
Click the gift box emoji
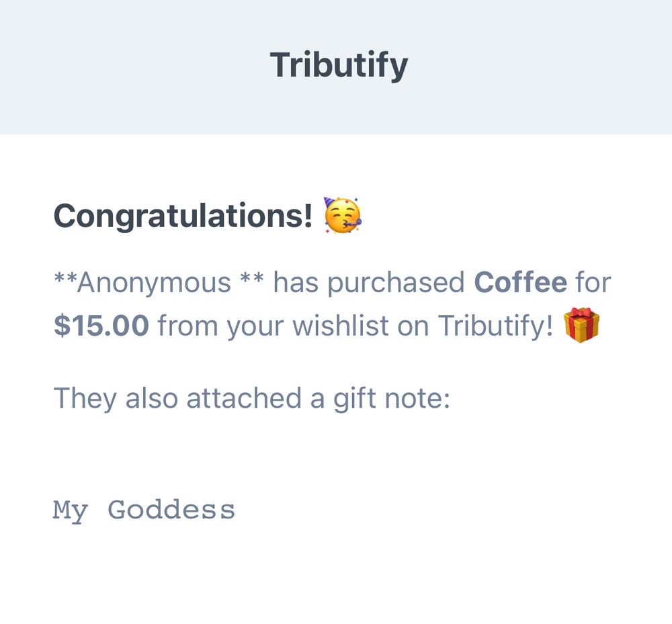[x=581, y=325]
